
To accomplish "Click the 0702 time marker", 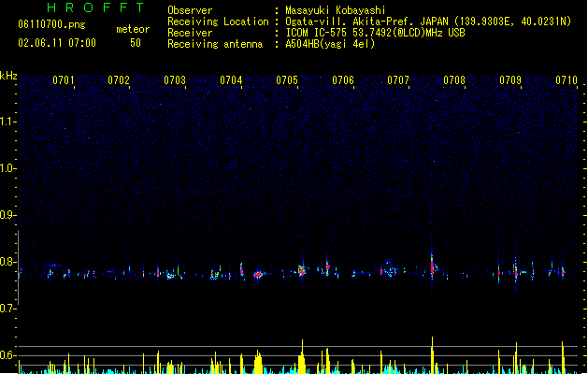I will click(119, 80).
